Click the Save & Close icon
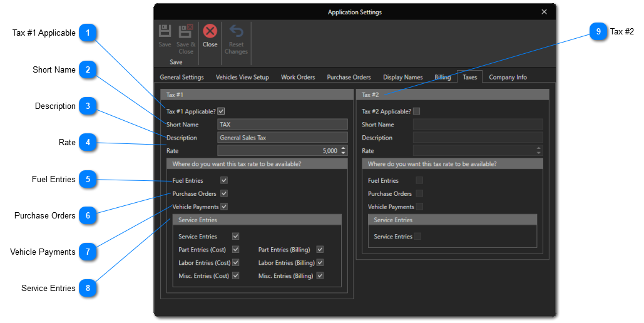Screen dimensions: 644x323 click(186, 33)
